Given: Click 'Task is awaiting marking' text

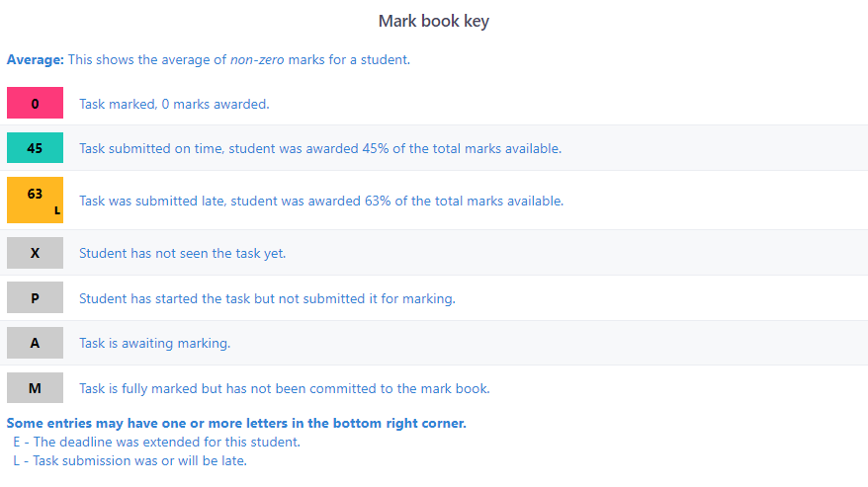Looking at the screenshot, I should [x=154, y=343].
